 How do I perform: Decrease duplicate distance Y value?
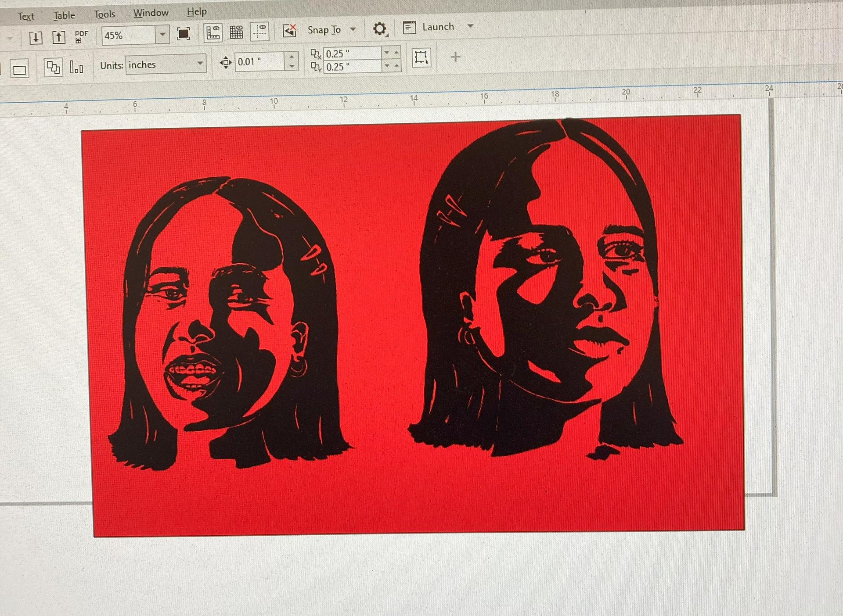pyautogui.click(x=387, y=65)
